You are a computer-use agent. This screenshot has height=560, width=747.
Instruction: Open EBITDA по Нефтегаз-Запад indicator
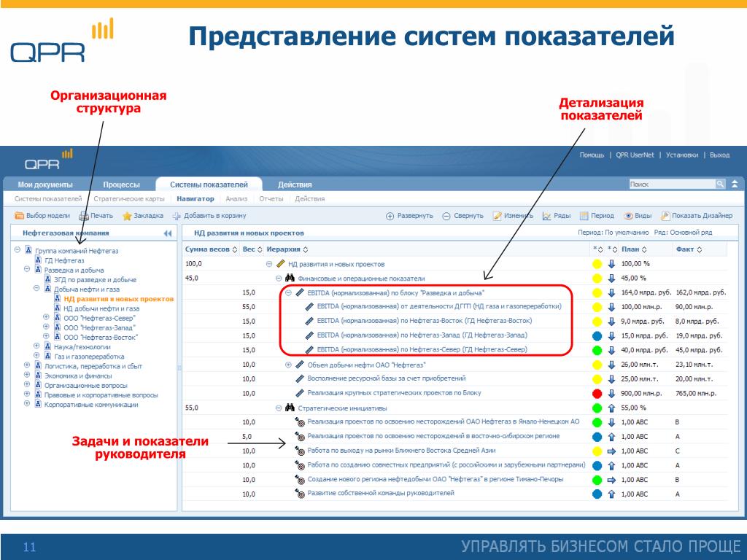tap(422, 335)
